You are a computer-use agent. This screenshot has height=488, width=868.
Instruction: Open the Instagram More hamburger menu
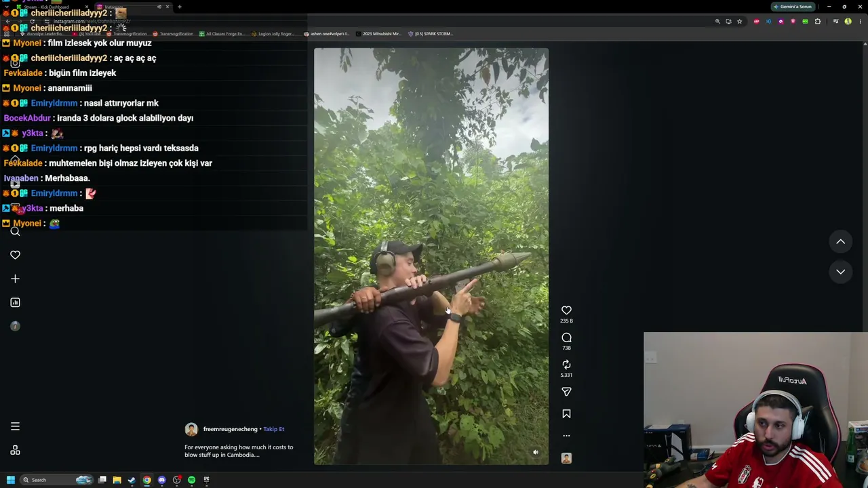point(15,426)
